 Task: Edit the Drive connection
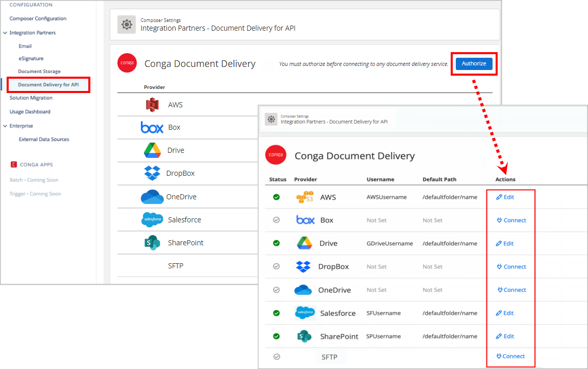(505, 244)
